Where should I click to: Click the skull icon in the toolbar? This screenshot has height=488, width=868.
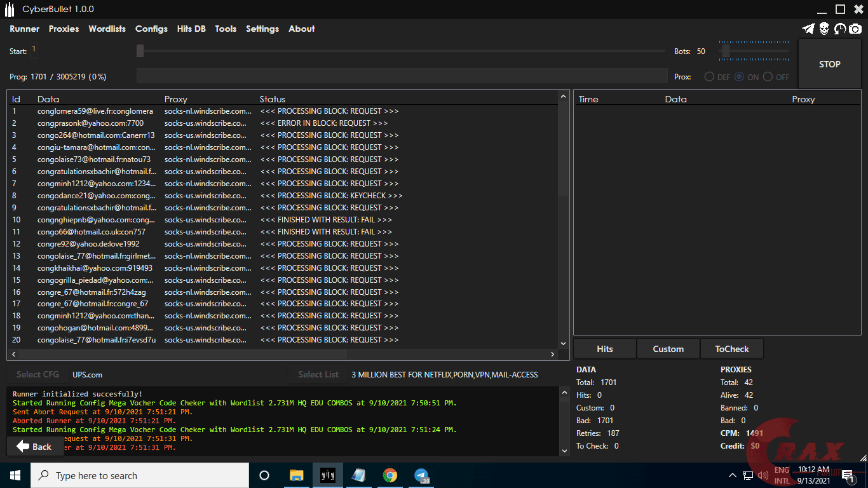coord(824,29)
